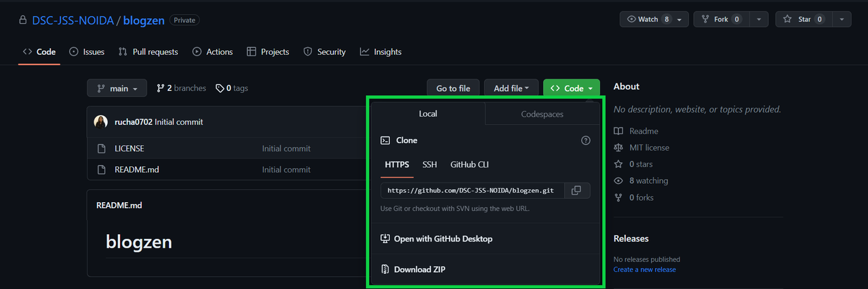
Task: Open the Watch dropdown
Action: click(x=654, y=19)
